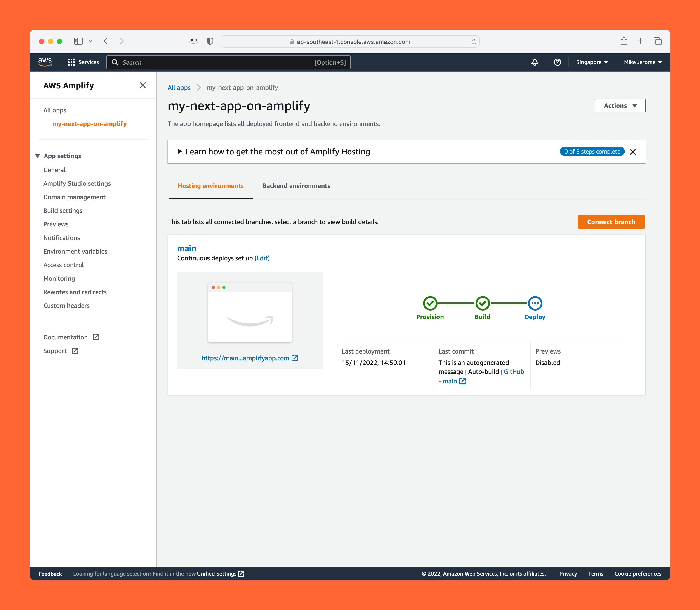Reload the page in Safari
This screenshot has height=610, width=700.
474,42
